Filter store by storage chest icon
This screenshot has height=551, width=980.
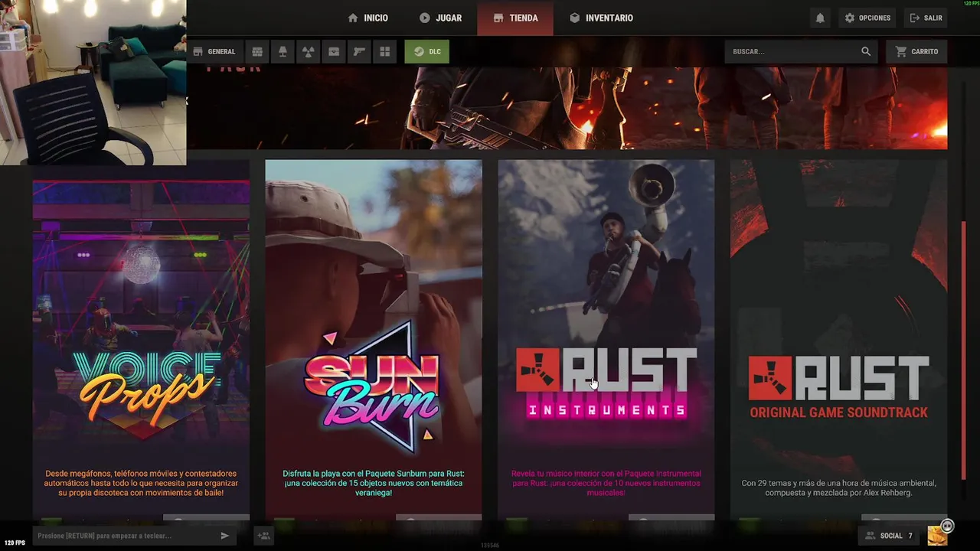click(334, 51)
